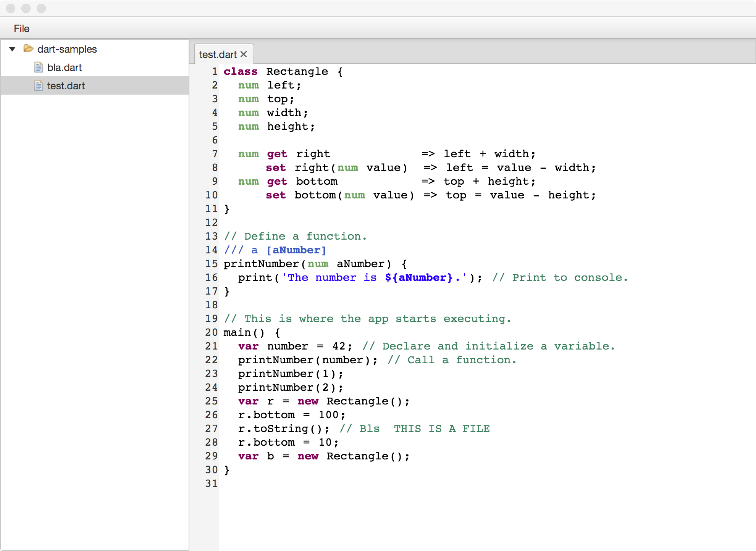Click '// This is where the app starts' comment
756x551 pixels.
[x=330, y=319]
